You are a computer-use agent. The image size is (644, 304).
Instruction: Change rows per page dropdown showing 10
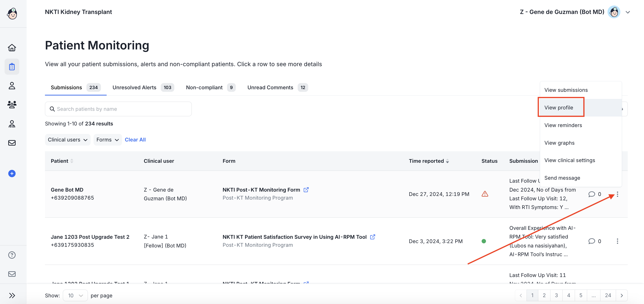pos(75,296)
